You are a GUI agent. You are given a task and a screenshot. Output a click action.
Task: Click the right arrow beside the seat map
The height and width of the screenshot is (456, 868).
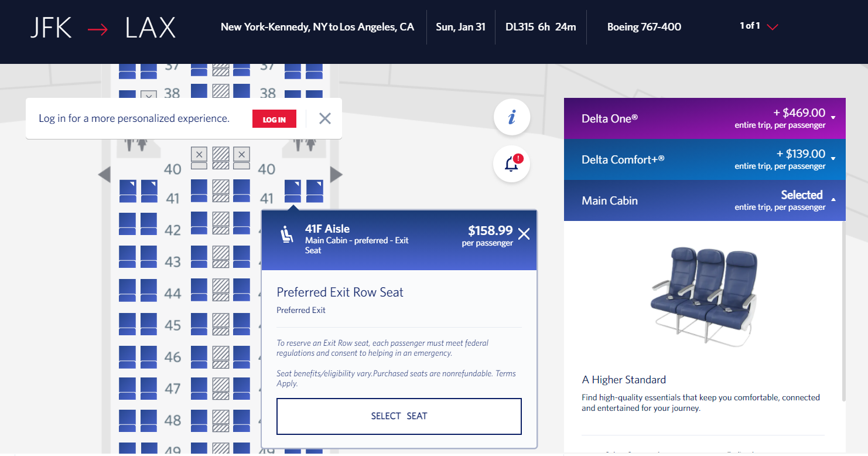(x=336, y=174)
